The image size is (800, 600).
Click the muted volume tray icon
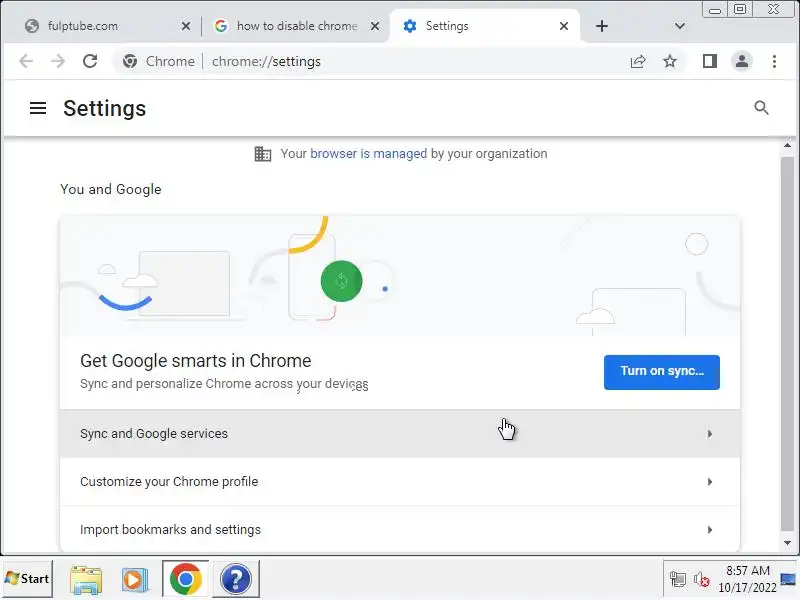(702, 580)
